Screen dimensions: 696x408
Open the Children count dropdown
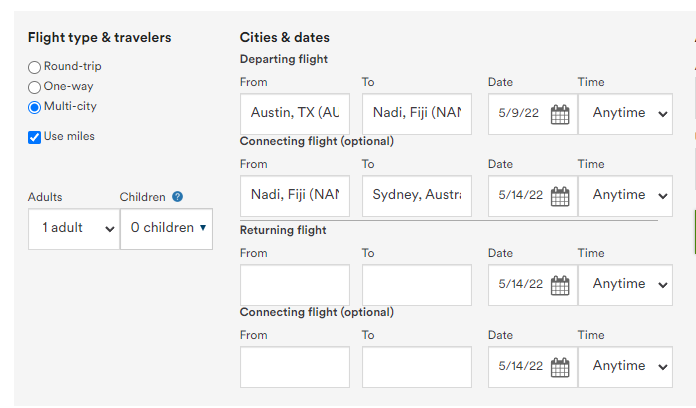pyautogui.click(x=166, y=228)
